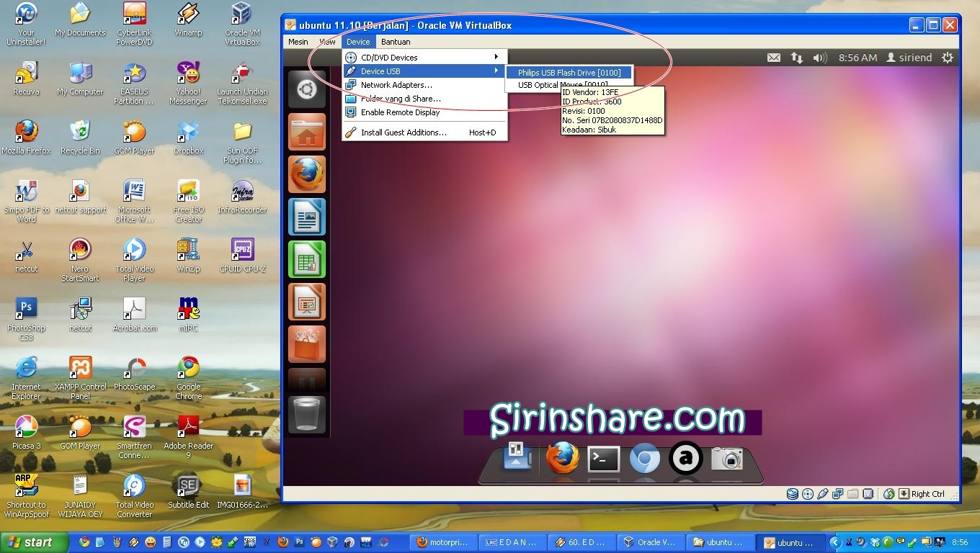
Task: Open the Mesin menu in VirtualBox
Action: [x=298, y=42]
